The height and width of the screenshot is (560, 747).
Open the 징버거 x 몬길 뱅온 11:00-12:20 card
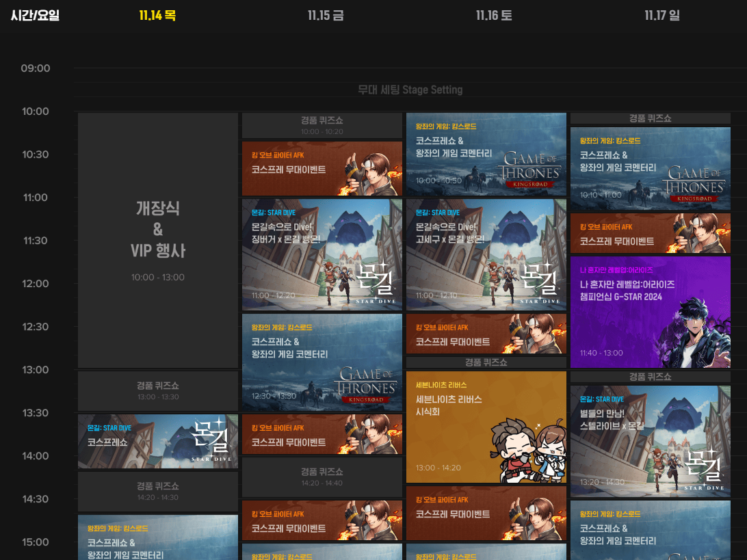point(322,255)
